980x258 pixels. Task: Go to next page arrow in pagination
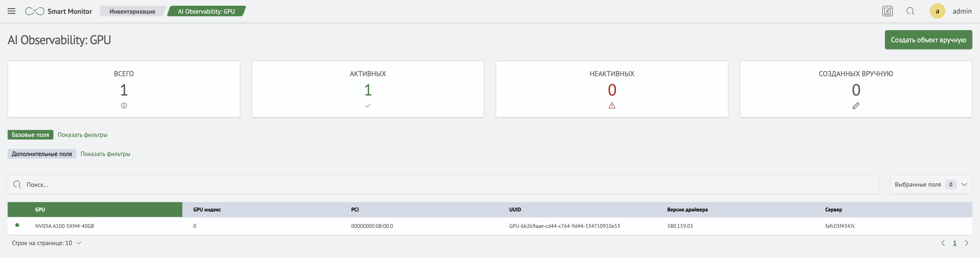pos(966,243)
